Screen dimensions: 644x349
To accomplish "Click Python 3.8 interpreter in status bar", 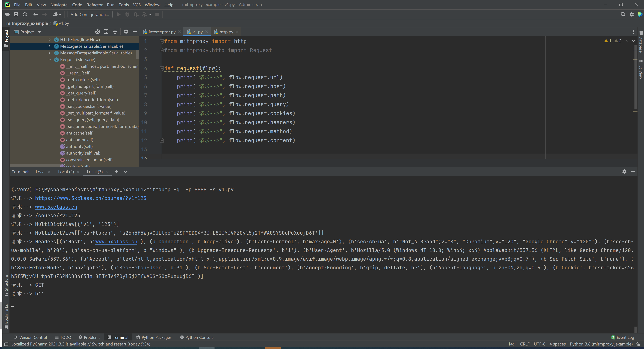I will [x=601, y=344].
